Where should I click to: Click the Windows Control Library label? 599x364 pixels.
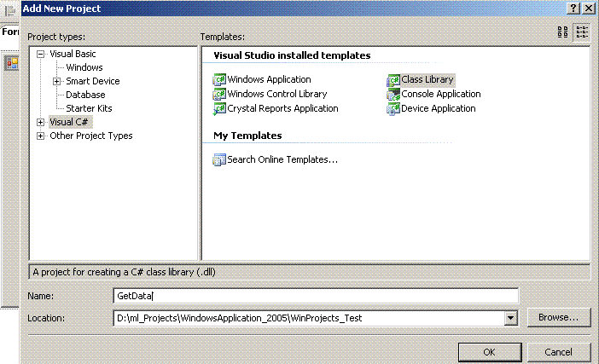(277, 94)
